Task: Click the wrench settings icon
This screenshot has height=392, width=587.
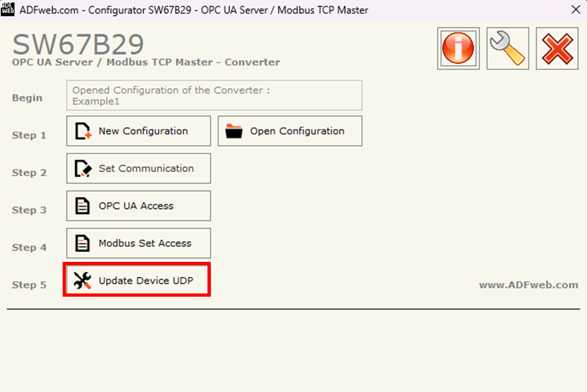Action: coord(507,47)
